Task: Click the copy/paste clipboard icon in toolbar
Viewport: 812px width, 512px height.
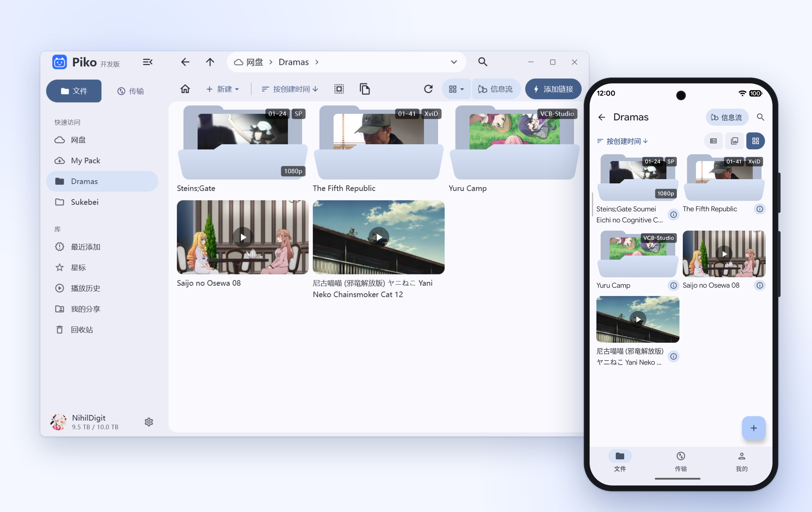Action: [x=365, y=89]
